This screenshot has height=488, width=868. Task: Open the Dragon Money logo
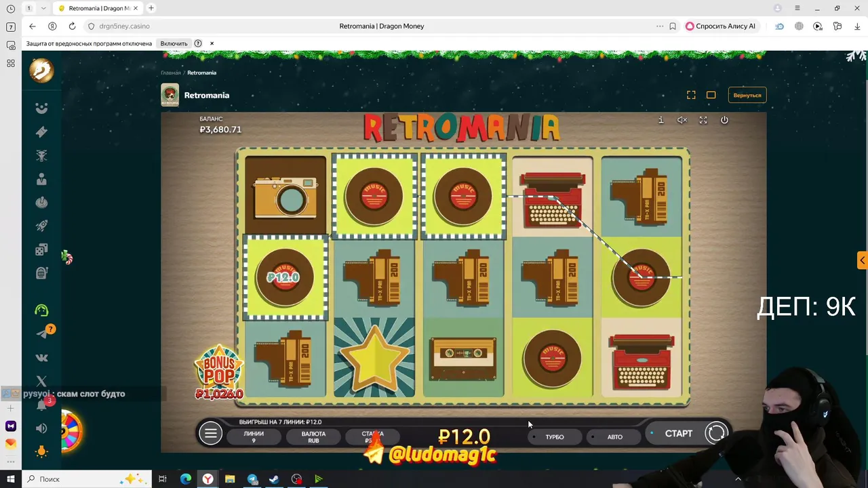[41, 70]
